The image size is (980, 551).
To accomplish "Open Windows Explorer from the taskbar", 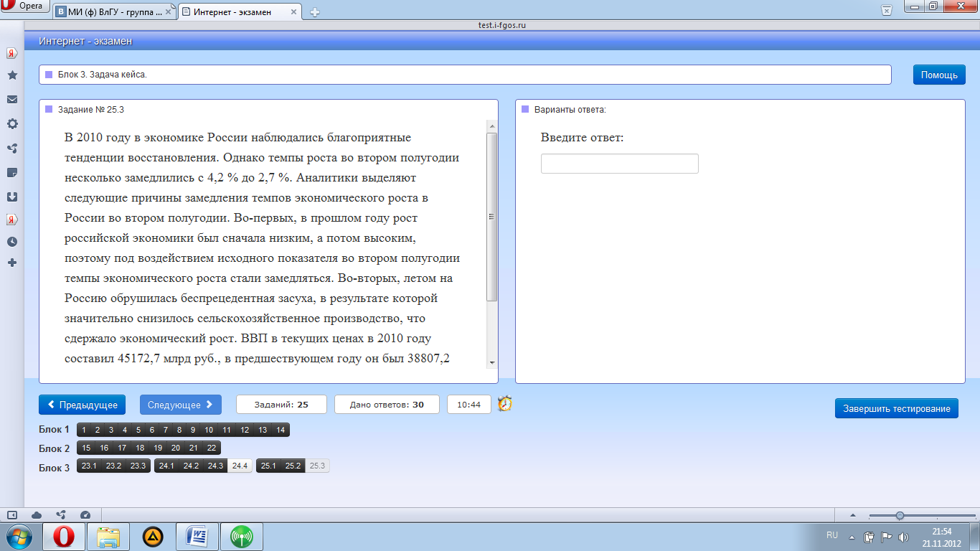I will pyautogui.click(x=108, y=537).
